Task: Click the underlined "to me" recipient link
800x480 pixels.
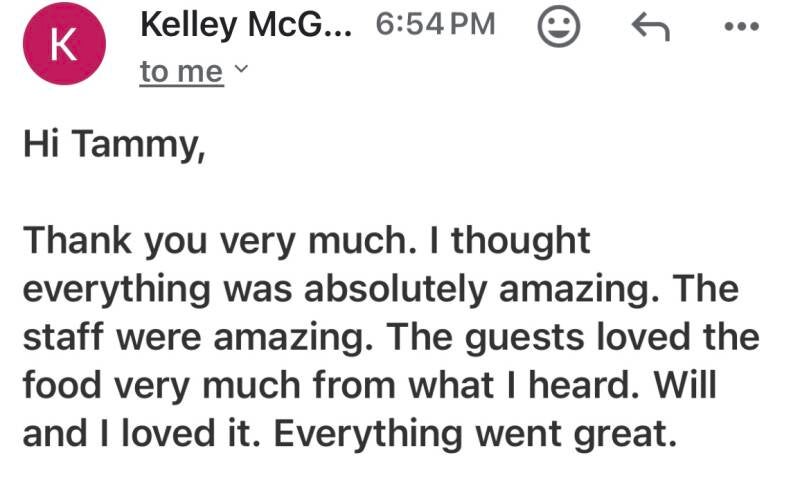Action: pos(181,72)
